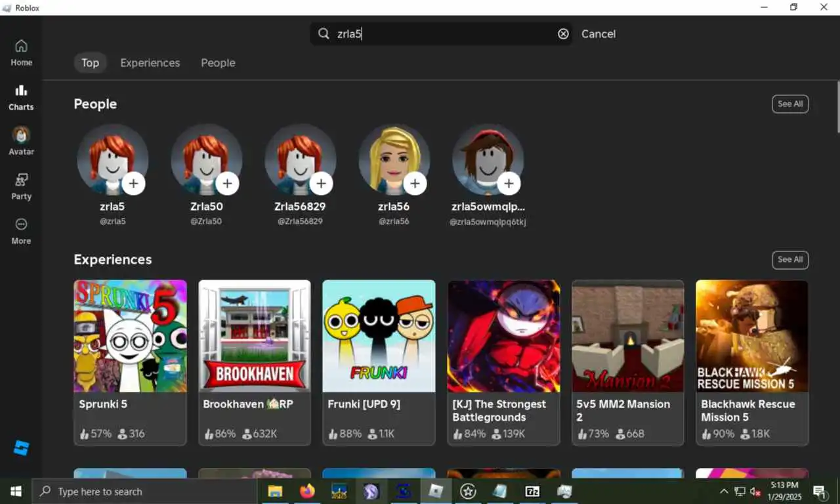Click the magnifier search icon
Viewport: 840px width, 504px height.
(x=324, y=33)
